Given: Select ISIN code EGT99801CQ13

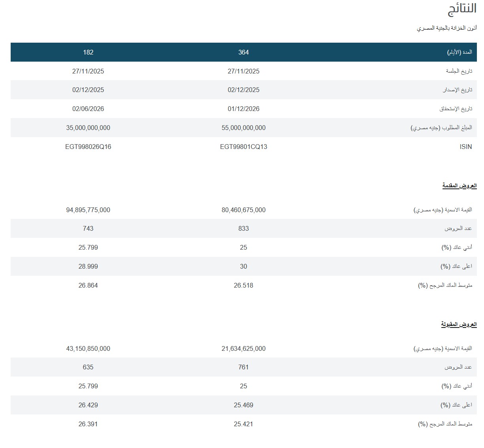Looking at the screenshot, I should coord(243,147).
